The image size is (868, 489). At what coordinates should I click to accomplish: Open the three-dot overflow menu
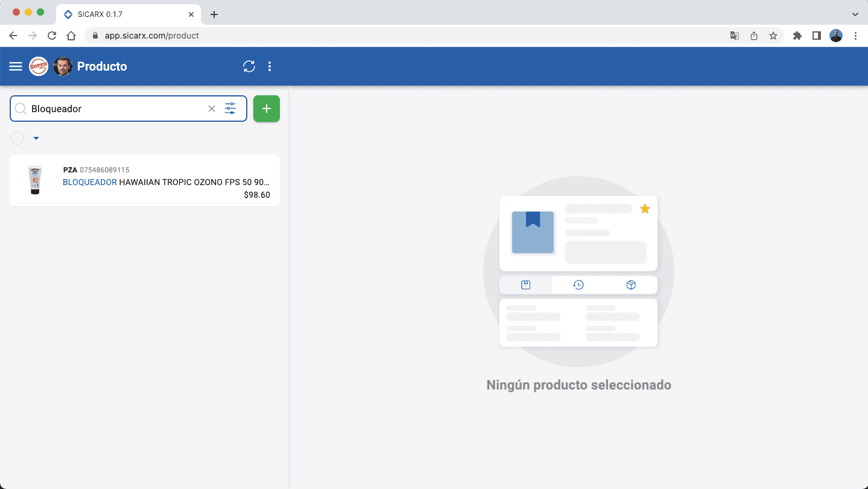pyautogui.click(x=270, y=66)
